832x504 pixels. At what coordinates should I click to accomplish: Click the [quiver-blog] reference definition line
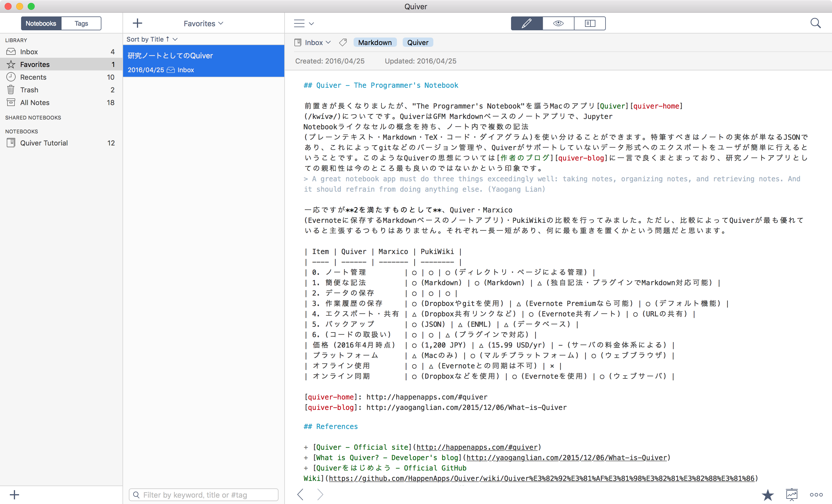435,407
